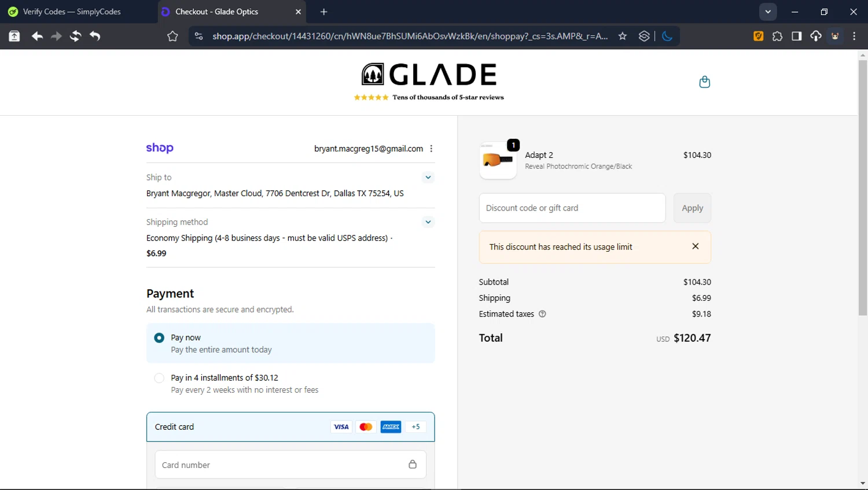The height and width of the screenshot is (490, 868).
Task: Switch to Verify Codes — SimplyCodes tab
Action: (x=78, y=12)
